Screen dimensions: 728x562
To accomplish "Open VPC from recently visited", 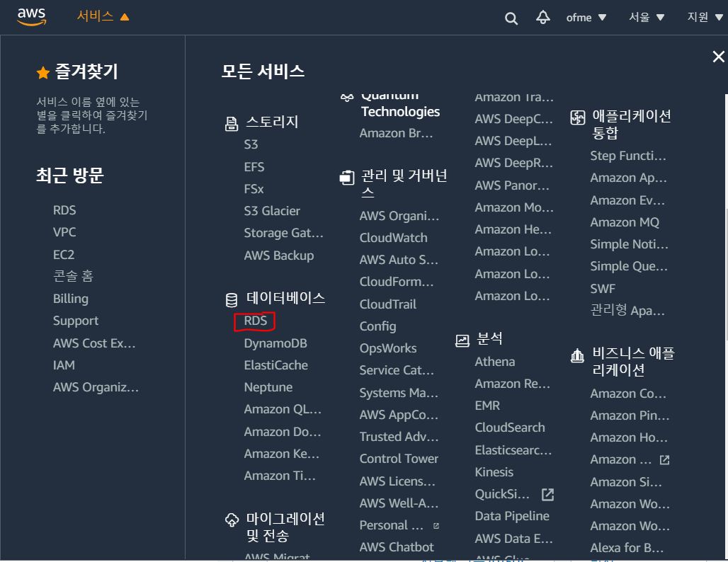I will point(64,232).
